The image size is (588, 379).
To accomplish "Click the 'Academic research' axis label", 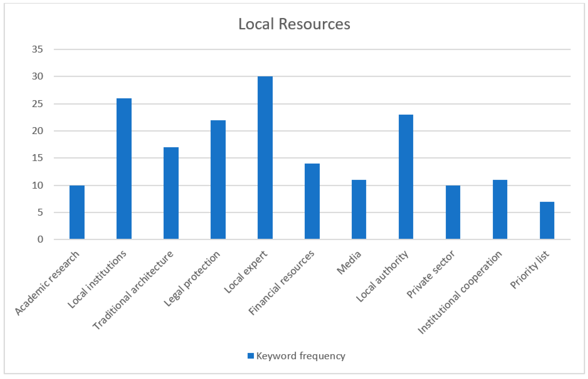I will point(47,283).
